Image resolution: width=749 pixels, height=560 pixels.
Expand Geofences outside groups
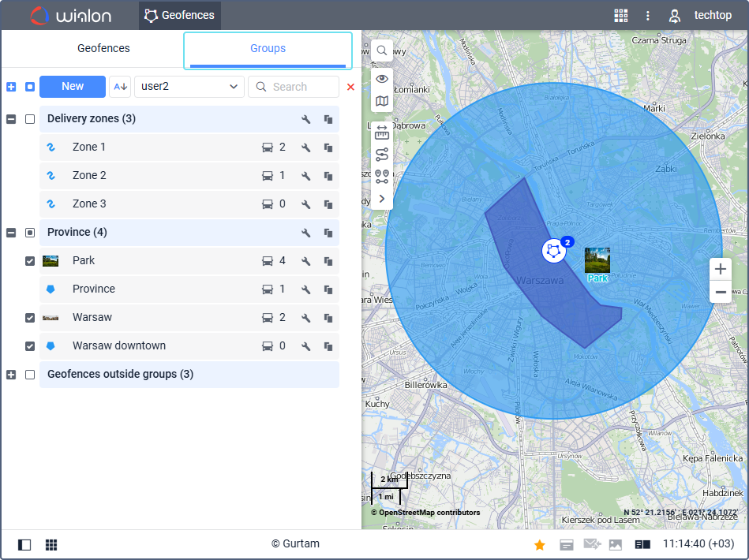point(11,375)
